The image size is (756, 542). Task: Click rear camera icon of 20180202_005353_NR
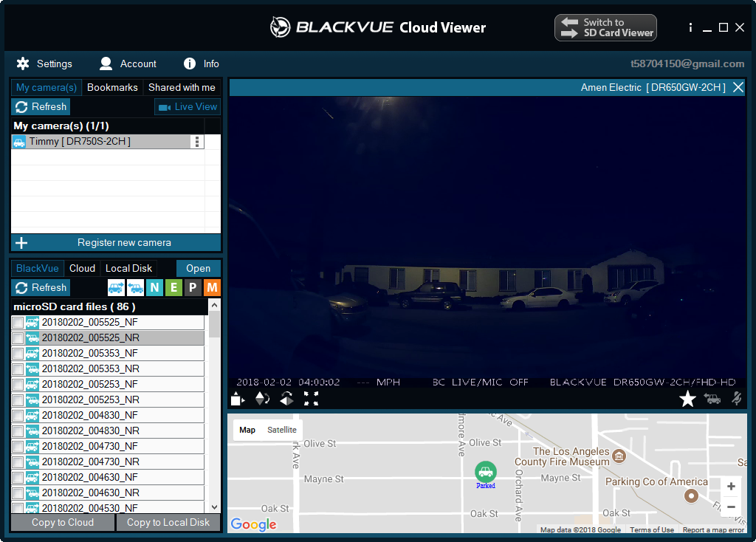coord(32,369)
